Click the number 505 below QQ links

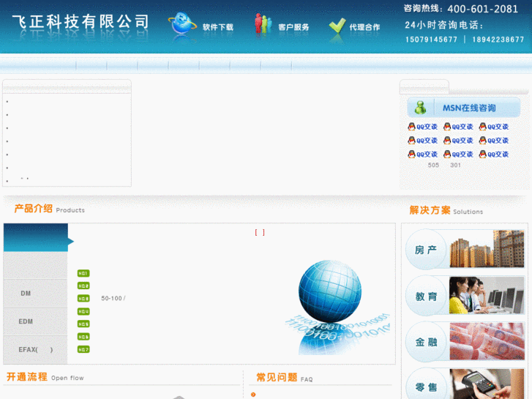(x=433, y=165)
